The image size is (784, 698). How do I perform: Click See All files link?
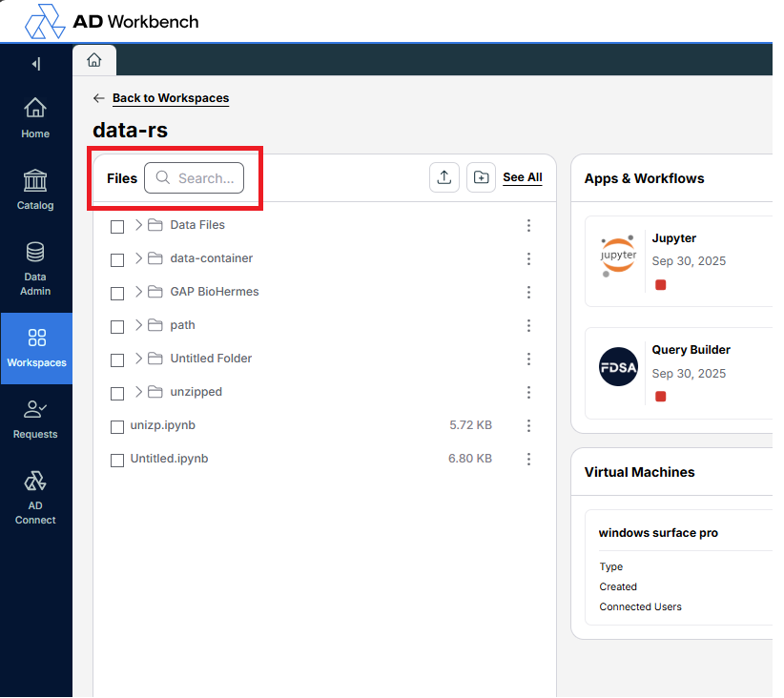[x=522, y=177]
